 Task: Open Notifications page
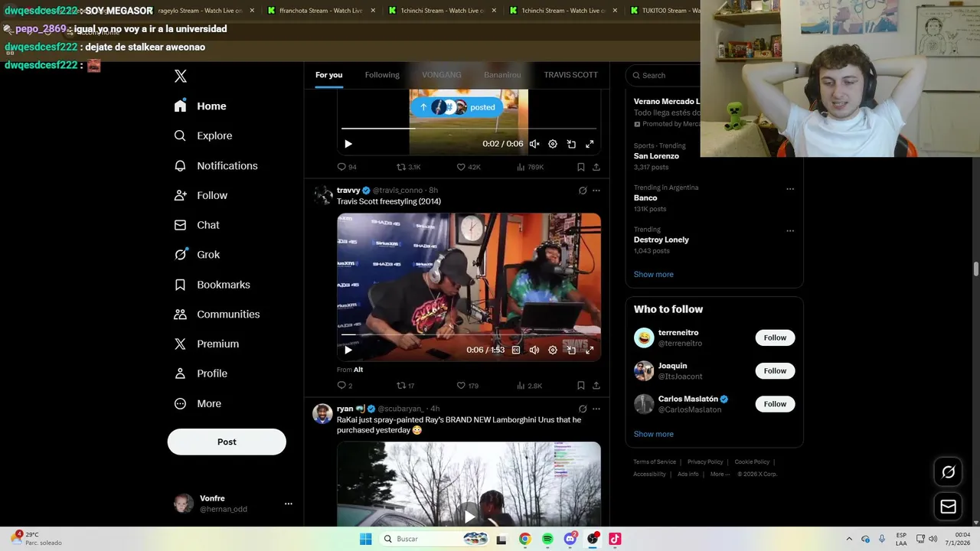point(217,166)
